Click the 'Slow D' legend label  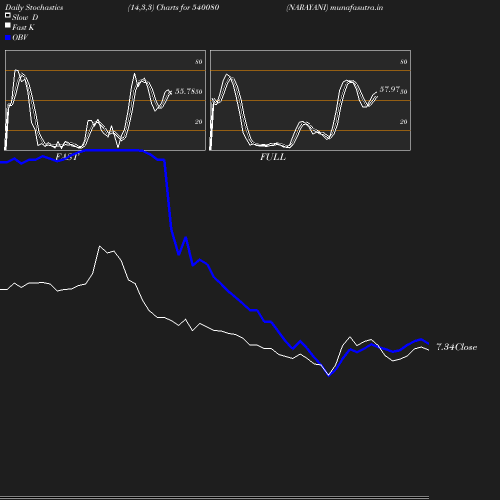(x=25, y=17)
